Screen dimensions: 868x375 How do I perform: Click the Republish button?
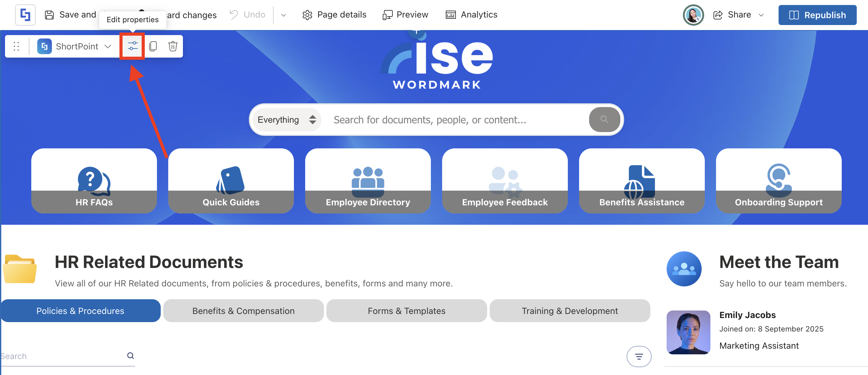[817, 15]
